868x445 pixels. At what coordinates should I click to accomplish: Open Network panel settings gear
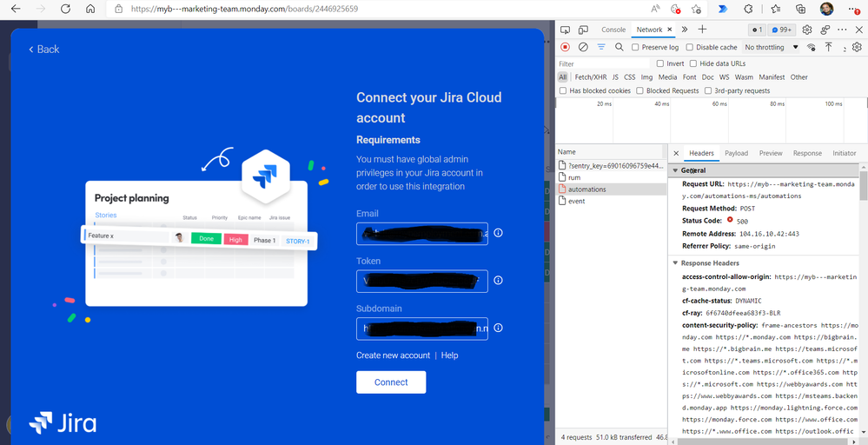pyautogui.click(x=858, y=47)
